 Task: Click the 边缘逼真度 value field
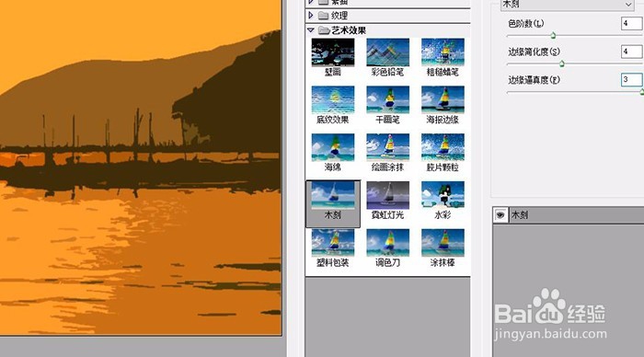tap(632, 79)
